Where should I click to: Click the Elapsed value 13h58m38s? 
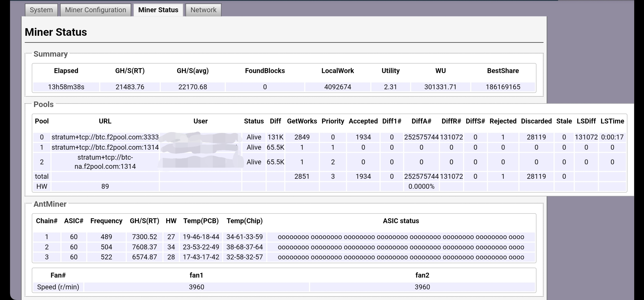(x=66, y=87)
